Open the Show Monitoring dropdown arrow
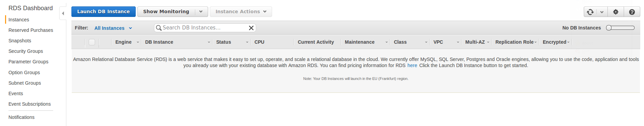 [201, 12]
